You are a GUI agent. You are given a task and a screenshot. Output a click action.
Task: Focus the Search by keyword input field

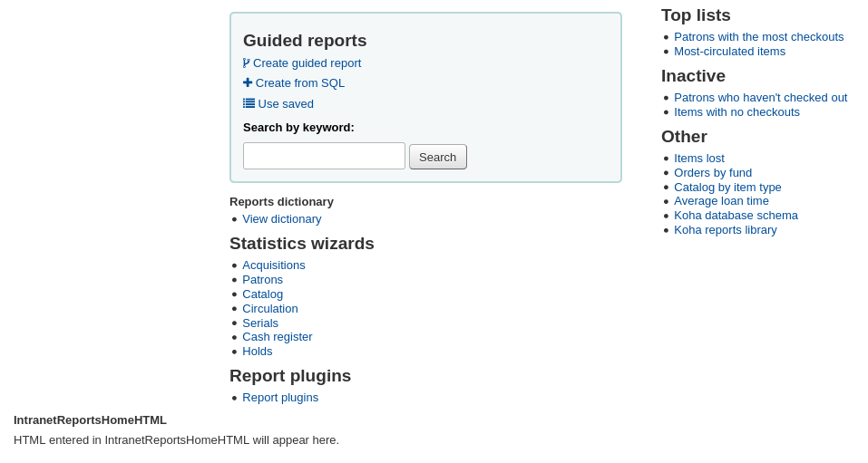pos(324,156)
